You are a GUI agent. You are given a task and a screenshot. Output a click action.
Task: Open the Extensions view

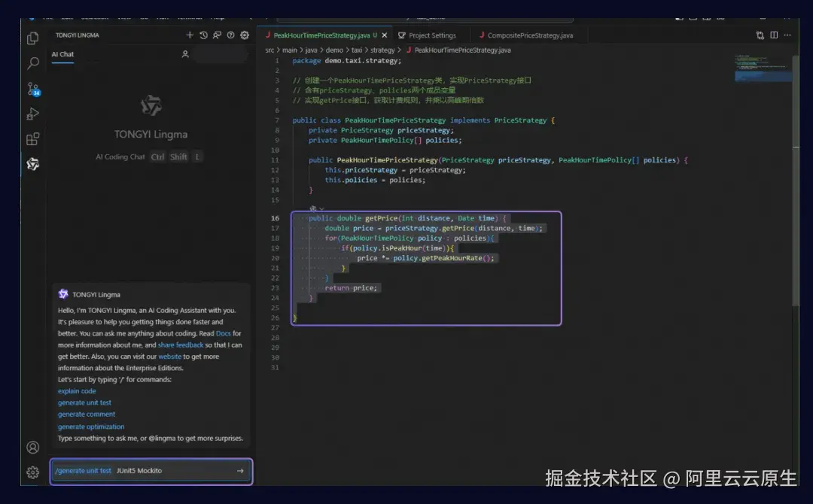(32, 139)
